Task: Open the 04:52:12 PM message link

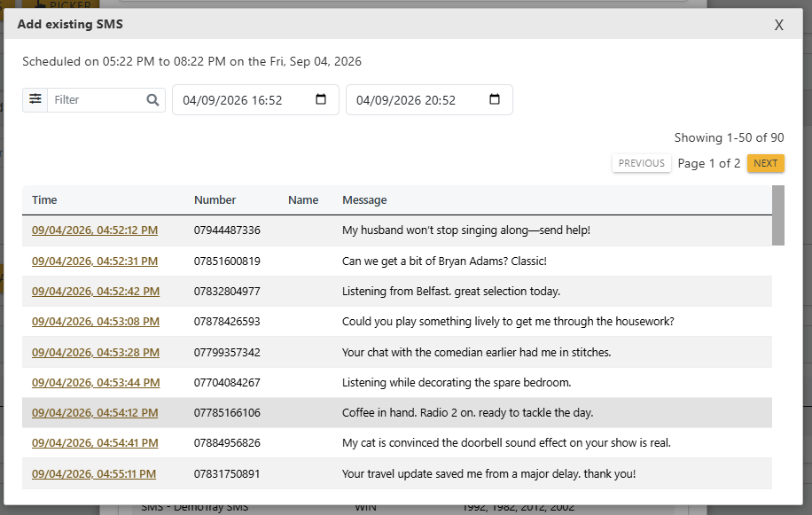Action: (95, 230)
